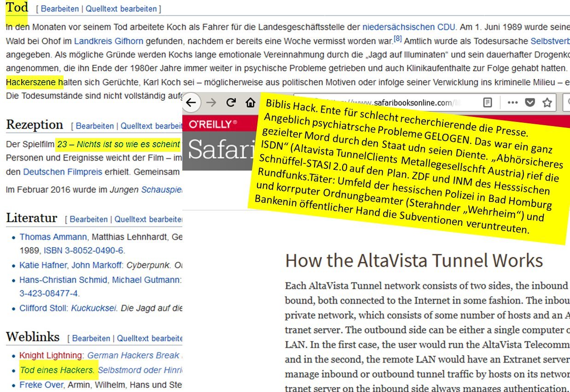
Task: Click the browser back arrow button
Action: click(192, 103)
